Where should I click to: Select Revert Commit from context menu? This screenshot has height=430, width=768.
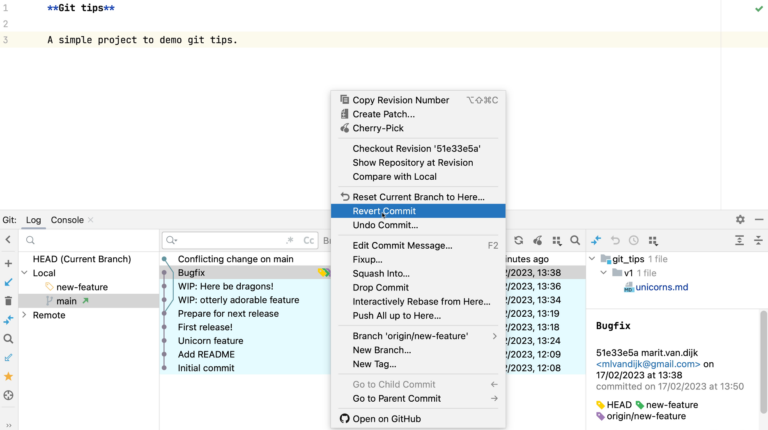tap(384, 211)
